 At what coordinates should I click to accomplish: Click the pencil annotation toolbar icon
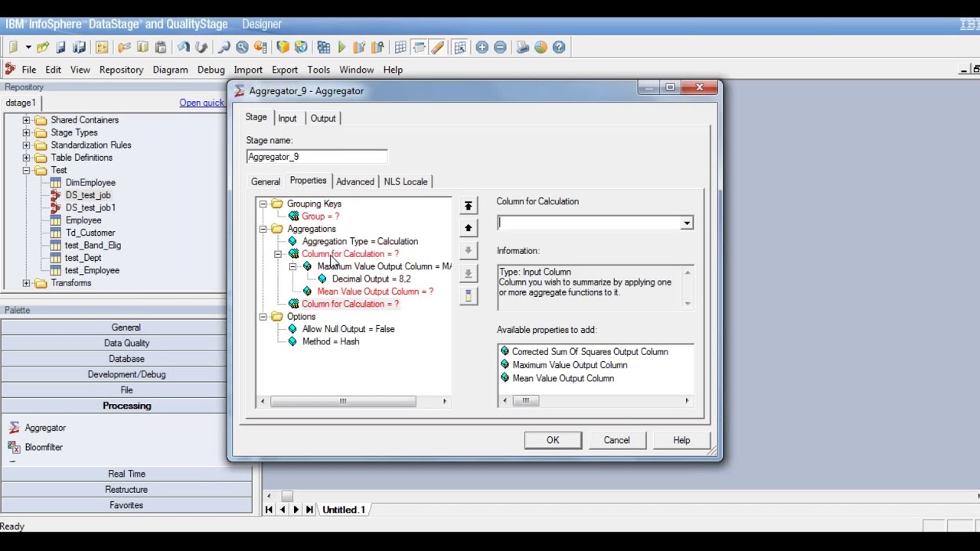pos(437,47)
